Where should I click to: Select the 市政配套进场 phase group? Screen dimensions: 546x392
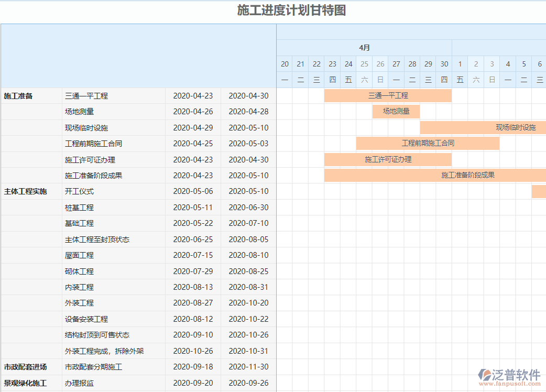tap(25, 367)
